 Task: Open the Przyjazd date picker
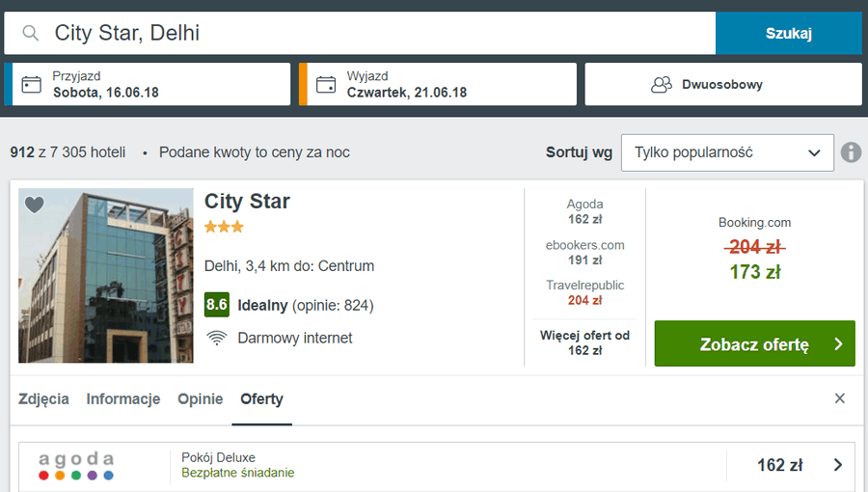tap(148, 84)
